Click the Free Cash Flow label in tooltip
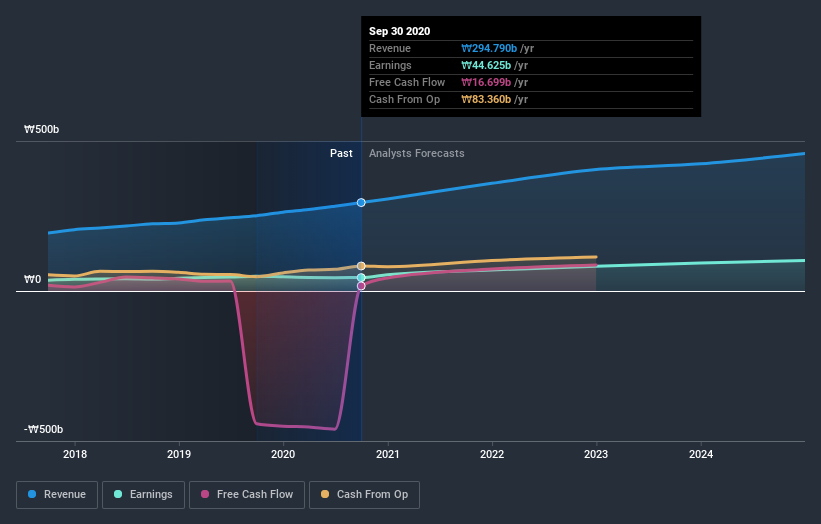The image size is (821, 524). [x=407, y=82]
